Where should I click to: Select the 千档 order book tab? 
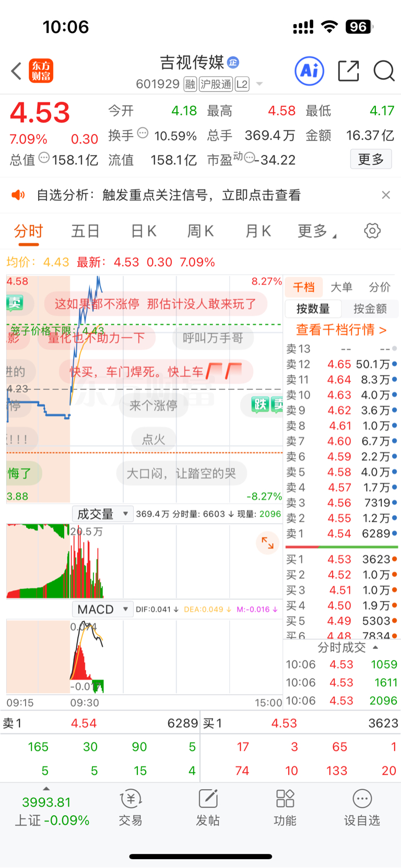point(303,287)
